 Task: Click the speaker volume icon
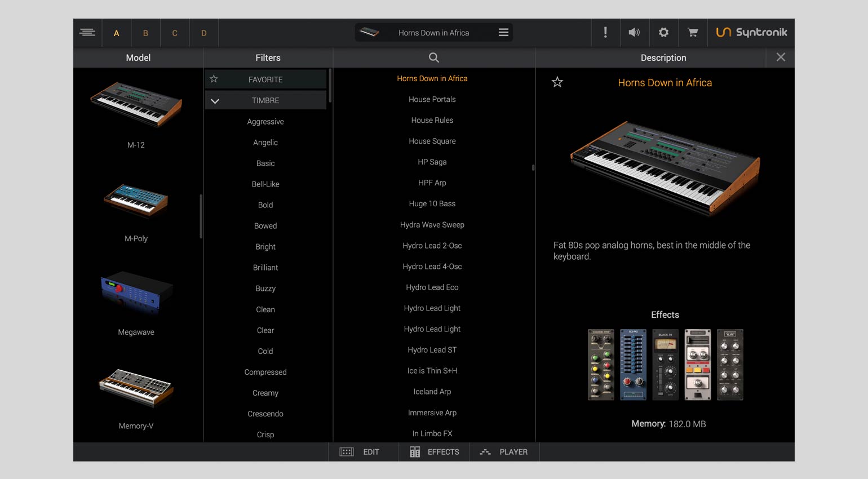634,33
